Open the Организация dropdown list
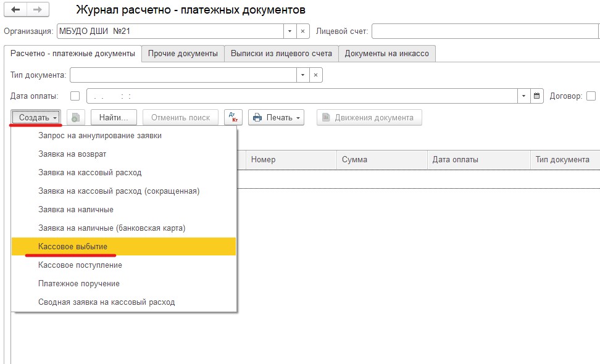The image size is (600, 364). (x=290, y=30)
